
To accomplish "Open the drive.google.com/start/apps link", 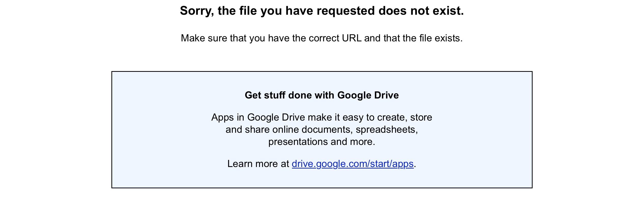I will coord(353,164).
